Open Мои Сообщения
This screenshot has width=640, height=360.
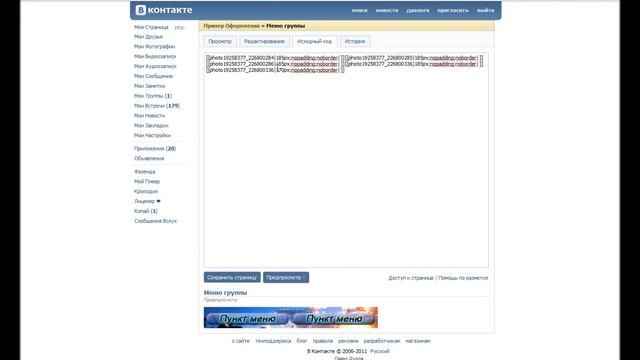153,76
